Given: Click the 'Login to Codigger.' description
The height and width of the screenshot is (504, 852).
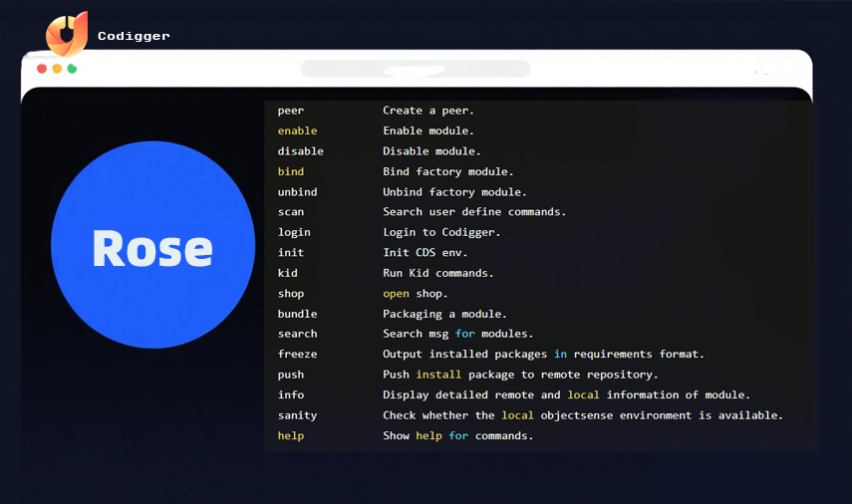Looking at the screenshot, I should [441, 232].
